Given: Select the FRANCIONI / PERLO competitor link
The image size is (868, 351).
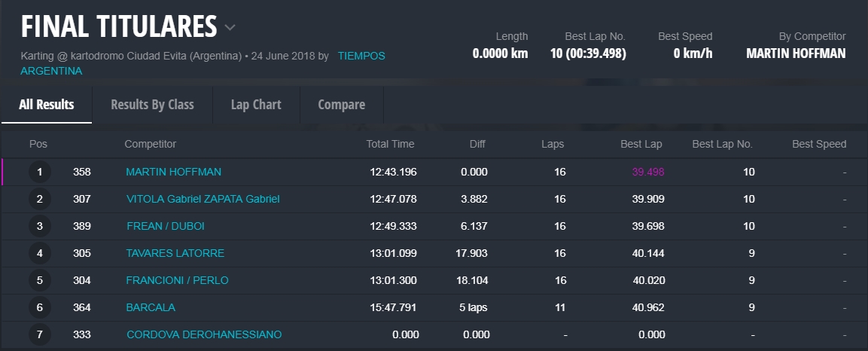Looking at the screenshot, I should click(x=177, y=280).
